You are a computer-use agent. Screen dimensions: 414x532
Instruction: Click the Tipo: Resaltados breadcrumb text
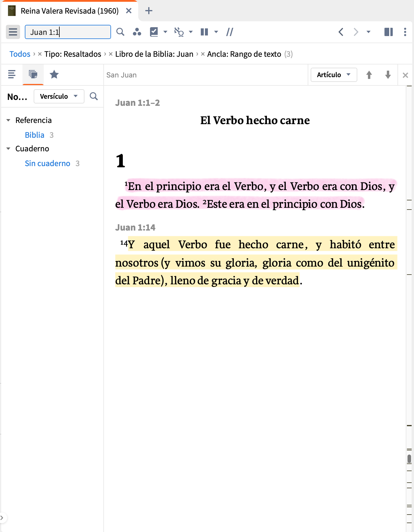pyautogui.click(x=73, y=54)
